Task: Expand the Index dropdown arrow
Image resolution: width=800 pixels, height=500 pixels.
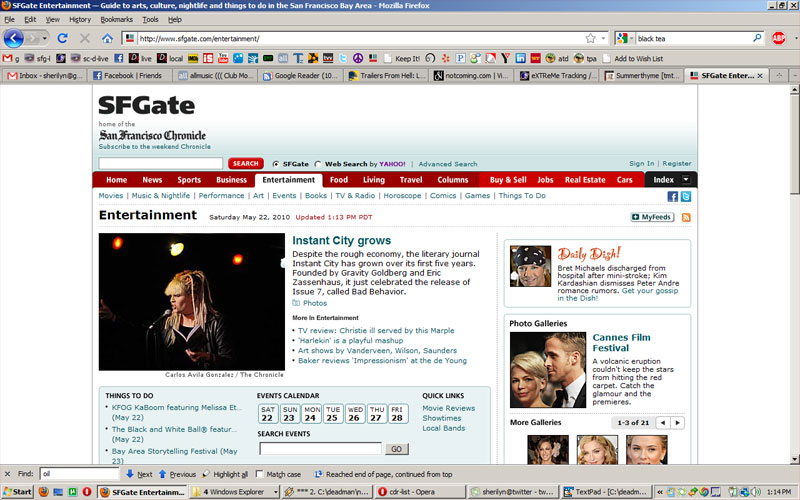Action: point(686,179)
